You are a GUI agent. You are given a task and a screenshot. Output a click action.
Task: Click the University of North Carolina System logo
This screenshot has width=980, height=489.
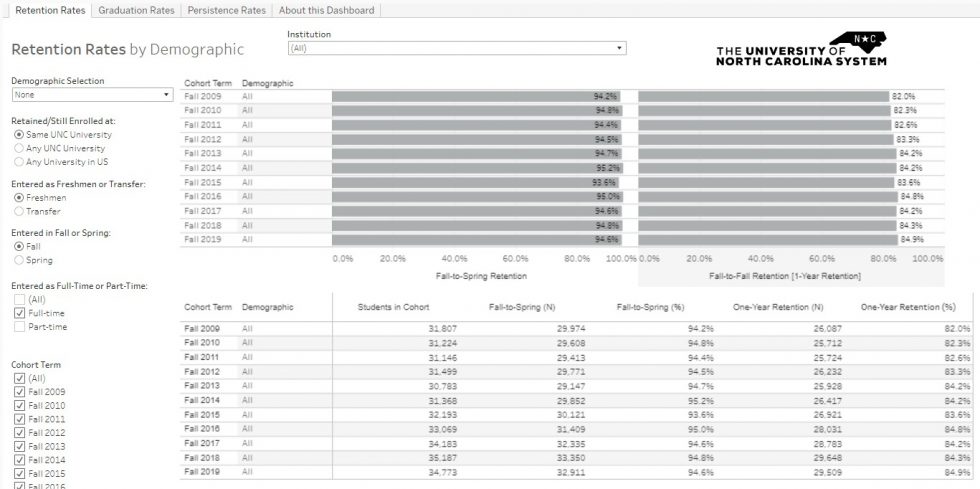tap(801, 50)
